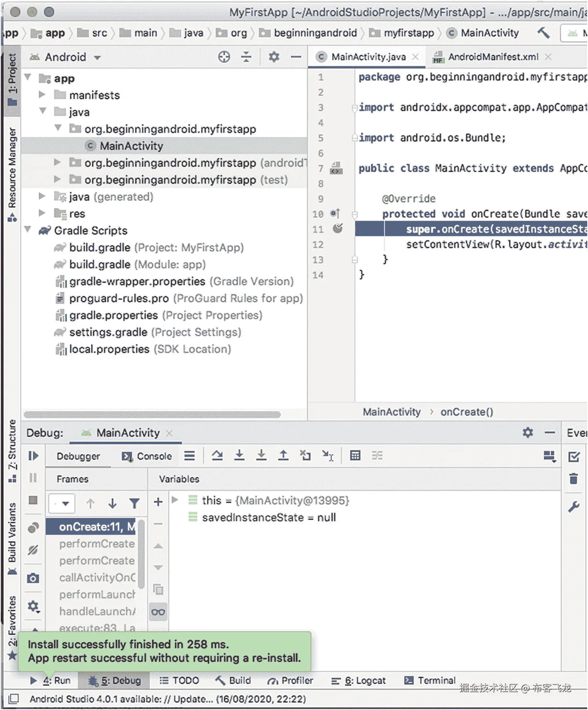Expand the manifests folder
Image resolution: width=588 pixels, height=710 pixels.
tap(42, 94)
